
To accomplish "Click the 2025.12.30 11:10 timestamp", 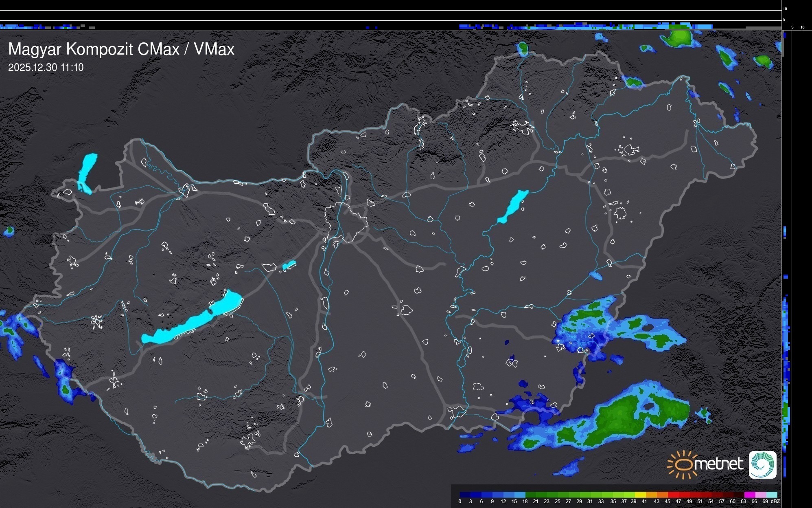I will 46,68.
